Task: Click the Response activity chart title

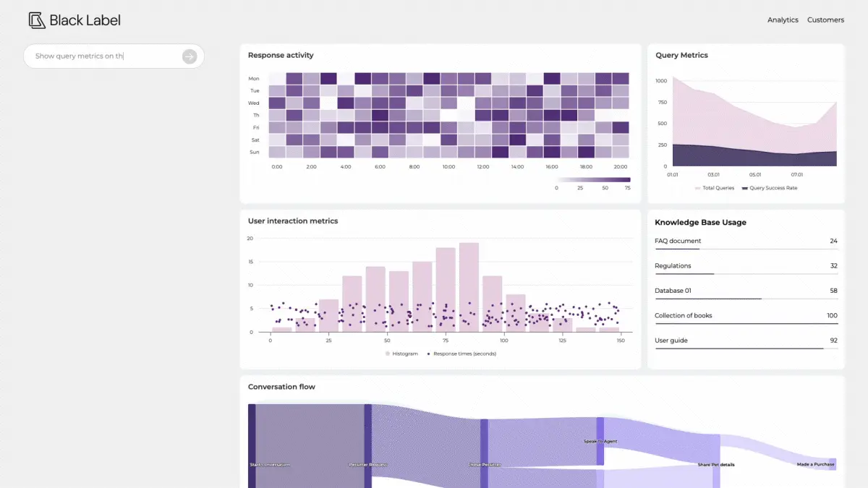Action: (281, 55)
